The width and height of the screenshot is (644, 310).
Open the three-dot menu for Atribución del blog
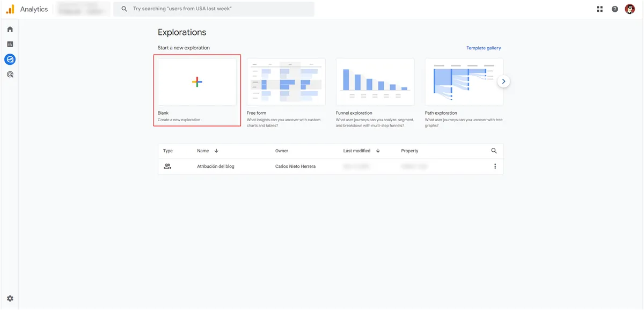click(495, 166)
